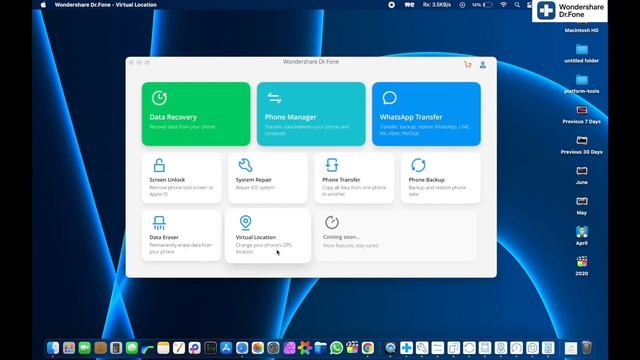Open the System Repair wrench card
Viewport: 640px width, 360px height.
268,178
